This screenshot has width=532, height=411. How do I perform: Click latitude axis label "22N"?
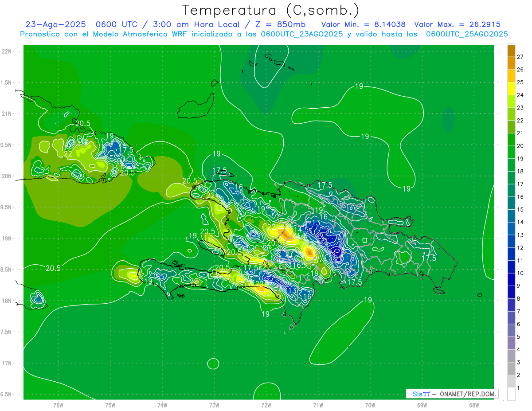coord(7,51)
